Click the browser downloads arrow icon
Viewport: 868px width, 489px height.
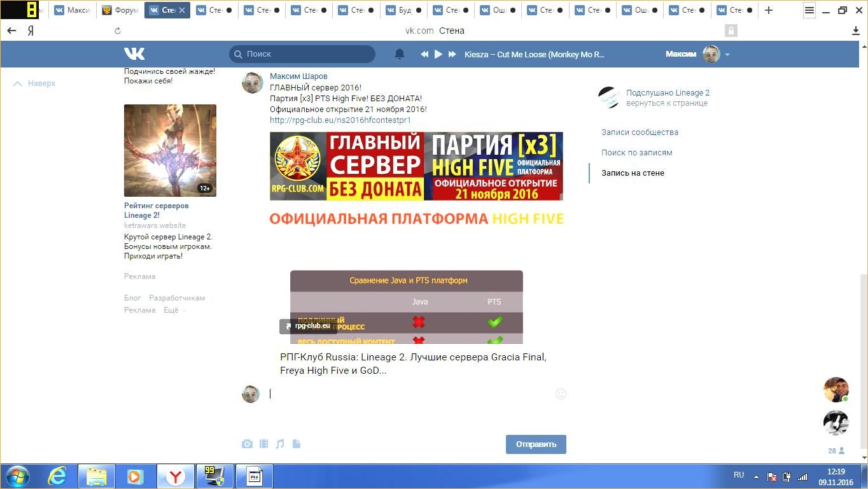[x=855, y=31]
